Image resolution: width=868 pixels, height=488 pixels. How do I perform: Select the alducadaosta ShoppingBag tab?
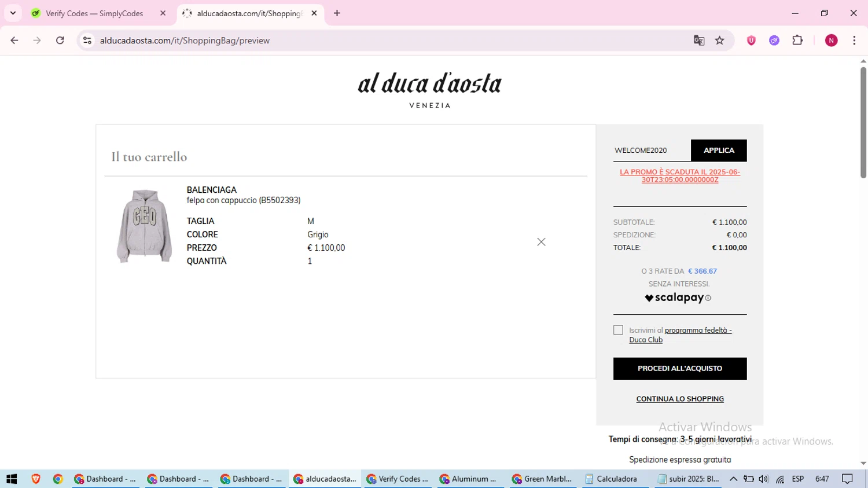pos(249,13)
